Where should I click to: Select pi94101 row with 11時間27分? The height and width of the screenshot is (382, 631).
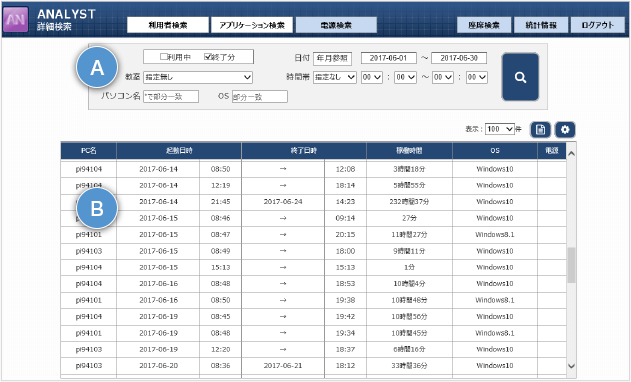313,235
